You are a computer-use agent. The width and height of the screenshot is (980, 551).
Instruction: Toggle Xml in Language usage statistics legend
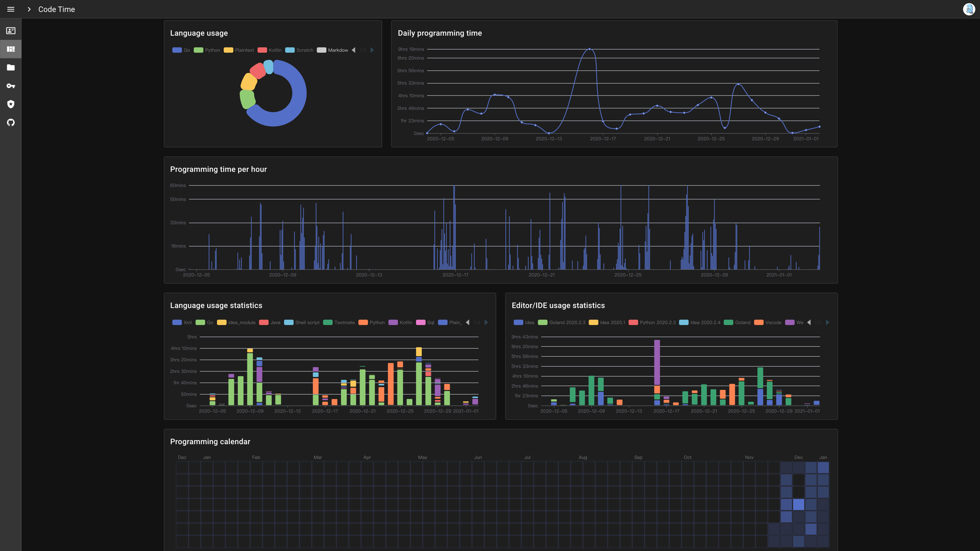click(x=182, y=323)
